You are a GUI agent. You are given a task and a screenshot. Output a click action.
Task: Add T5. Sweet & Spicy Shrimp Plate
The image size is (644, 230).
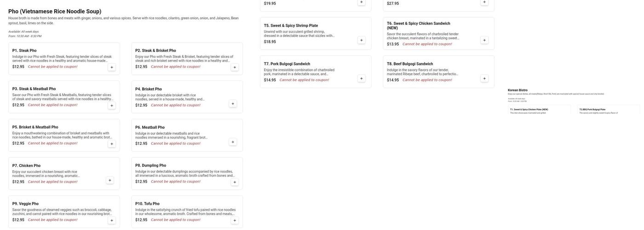(x=362, y=40)
